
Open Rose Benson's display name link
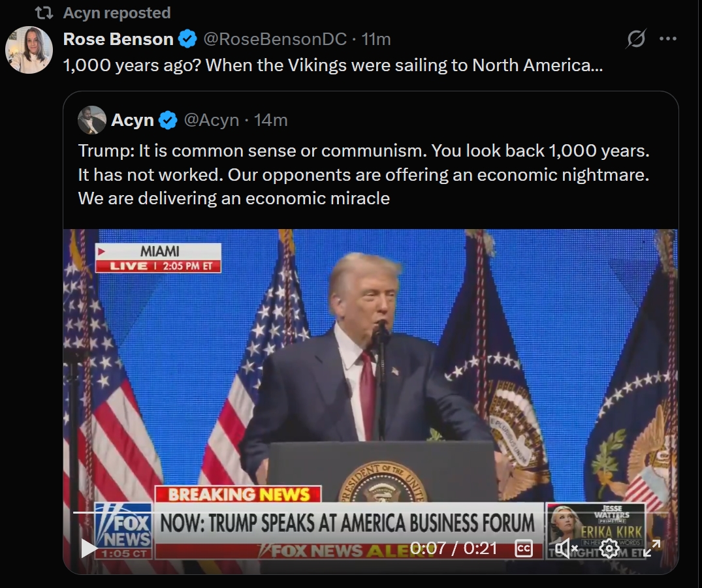pos(118,40)
